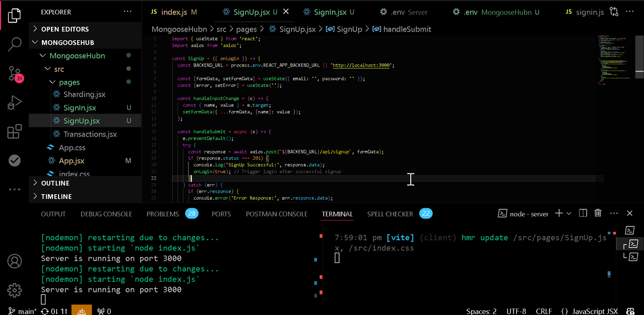Click the editor minimap code overview

[616, 59]
